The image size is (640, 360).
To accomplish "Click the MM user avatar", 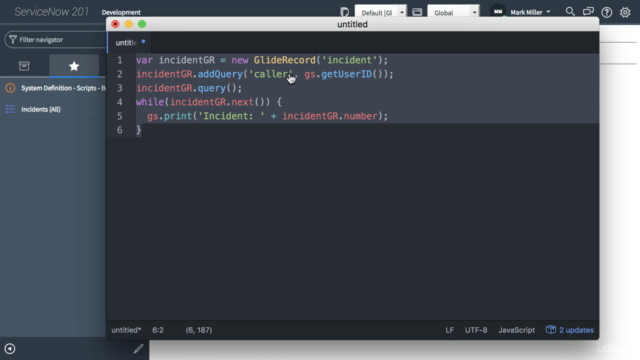I will [498, 12].
